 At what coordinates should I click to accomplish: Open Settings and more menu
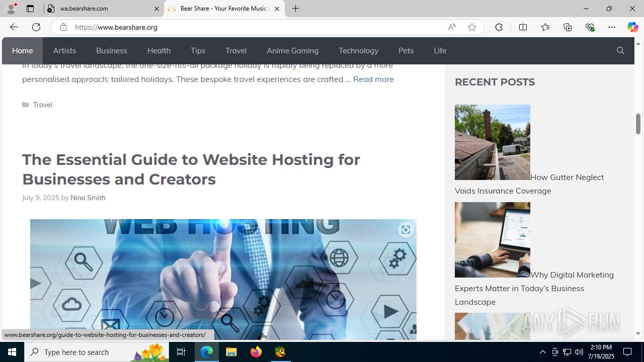pos(612,27)
